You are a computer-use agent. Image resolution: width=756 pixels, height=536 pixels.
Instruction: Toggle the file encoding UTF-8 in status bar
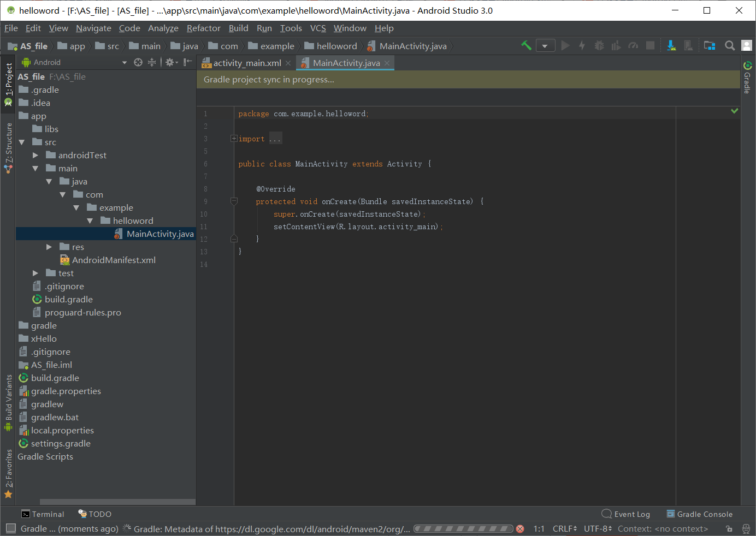[x=594, y=528]
